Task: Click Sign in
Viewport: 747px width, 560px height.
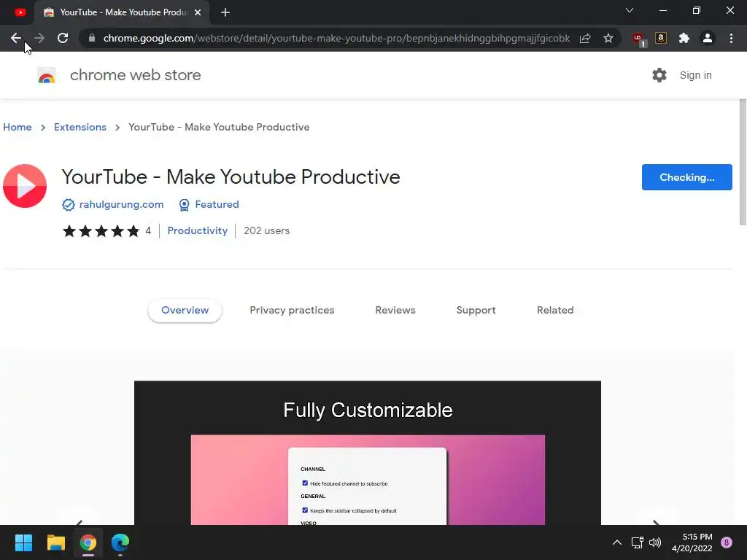Action: 695,75
